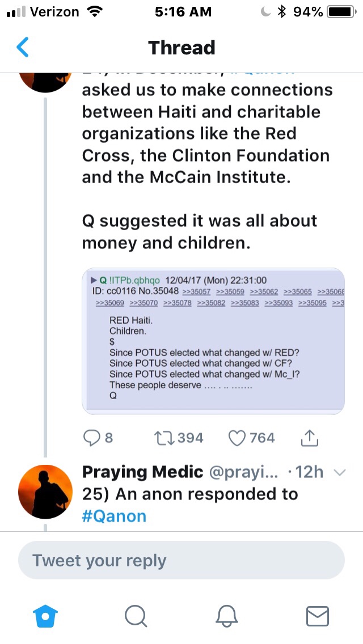This screenshot has width=363, height=644.
Task: Retweet the tweet with 394 retweets
Action: 164,438
